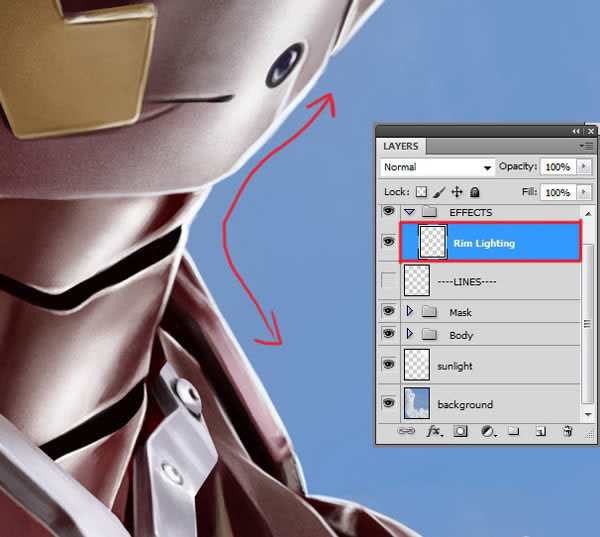600x537 pixels.
Task: Enable Lock position icon
Action: [457, 192]
